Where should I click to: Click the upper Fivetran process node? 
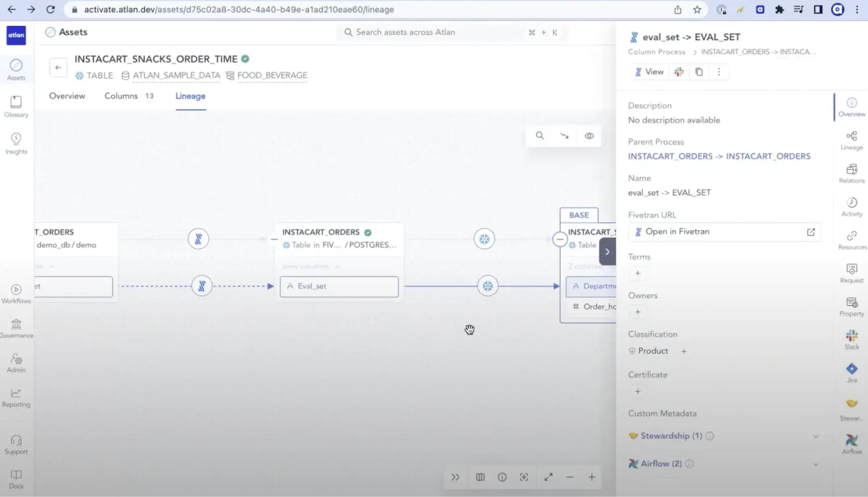[x=198, y=238]
